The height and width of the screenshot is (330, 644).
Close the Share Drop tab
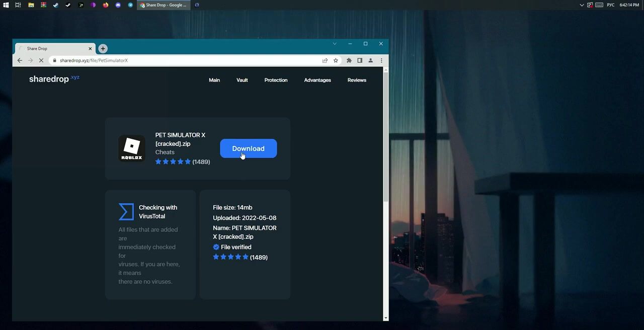point(90,48)
